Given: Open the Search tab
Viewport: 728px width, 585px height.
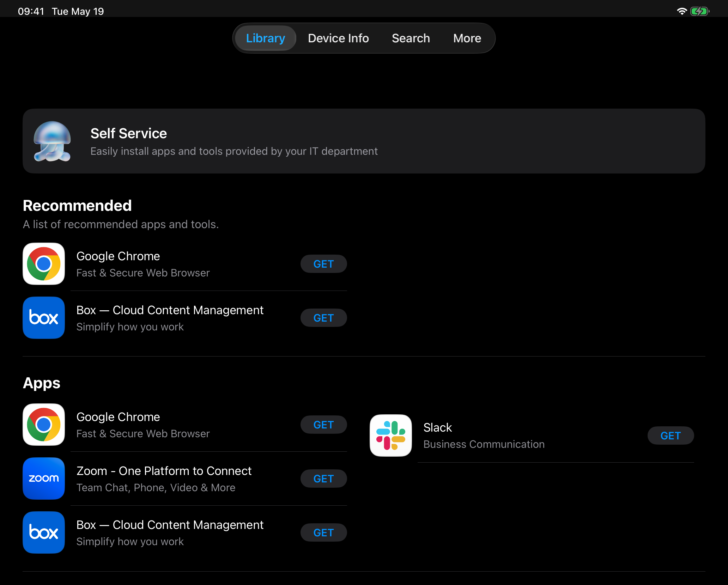Looking at the screenshot, I should (411, 38).
